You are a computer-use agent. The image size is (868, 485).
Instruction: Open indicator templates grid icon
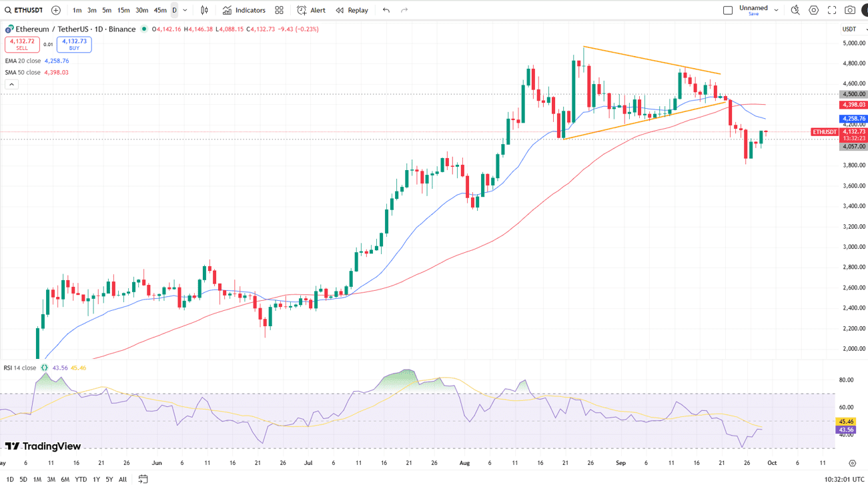[x=279, y=10]
